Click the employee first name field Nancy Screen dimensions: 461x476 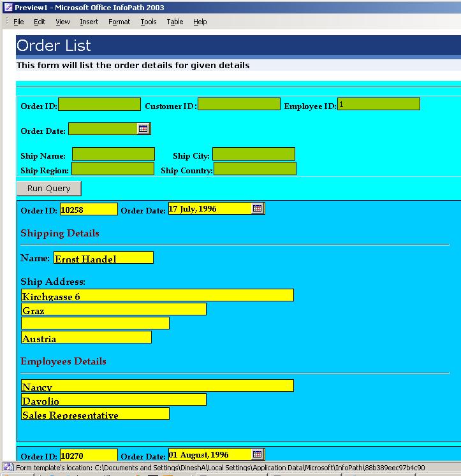[157, 386]
